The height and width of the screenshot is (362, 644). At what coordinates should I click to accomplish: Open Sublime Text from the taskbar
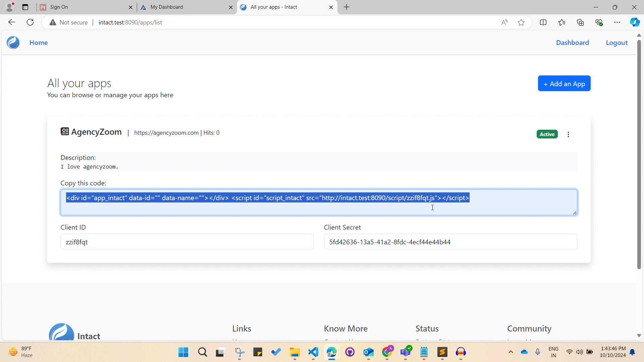(x=442, y=352)
